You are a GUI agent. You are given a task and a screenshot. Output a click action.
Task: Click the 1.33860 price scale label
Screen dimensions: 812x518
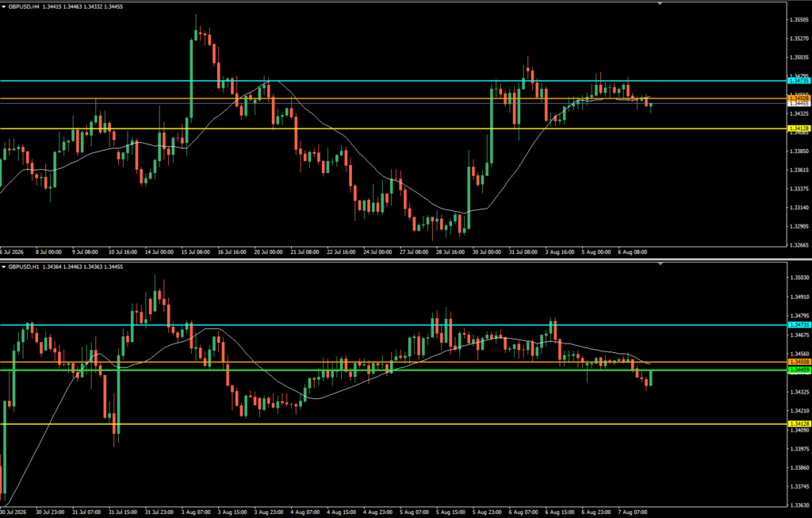pos(799,468)
